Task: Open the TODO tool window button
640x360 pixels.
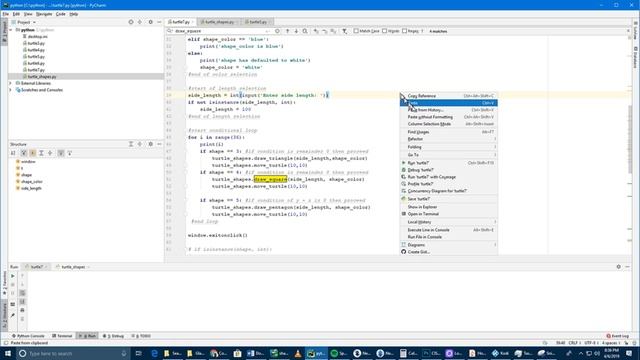Action: pyautogui.click(x=141, y=336)
